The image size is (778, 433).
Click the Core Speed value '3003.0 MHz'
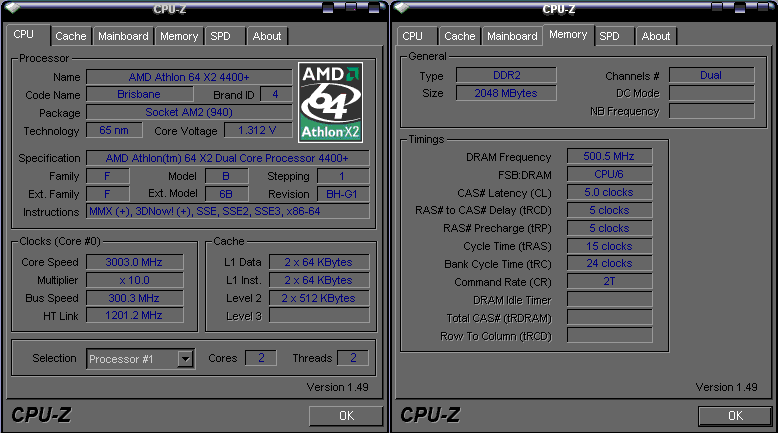click(134, 262)
